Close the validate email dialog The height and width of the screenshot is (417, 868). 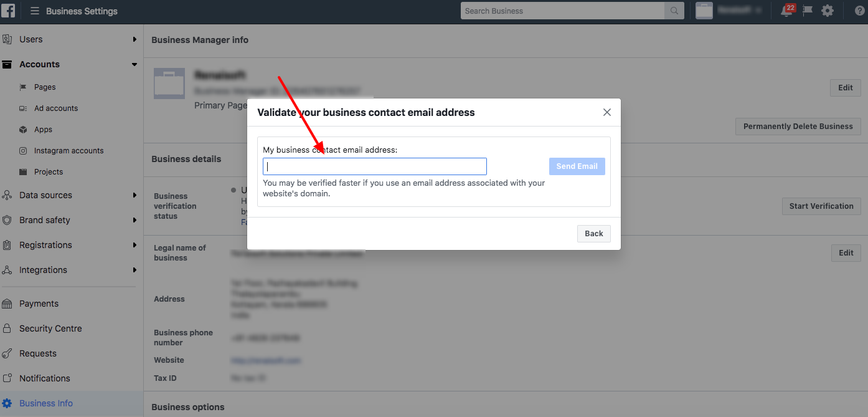[x=607, y=112]
